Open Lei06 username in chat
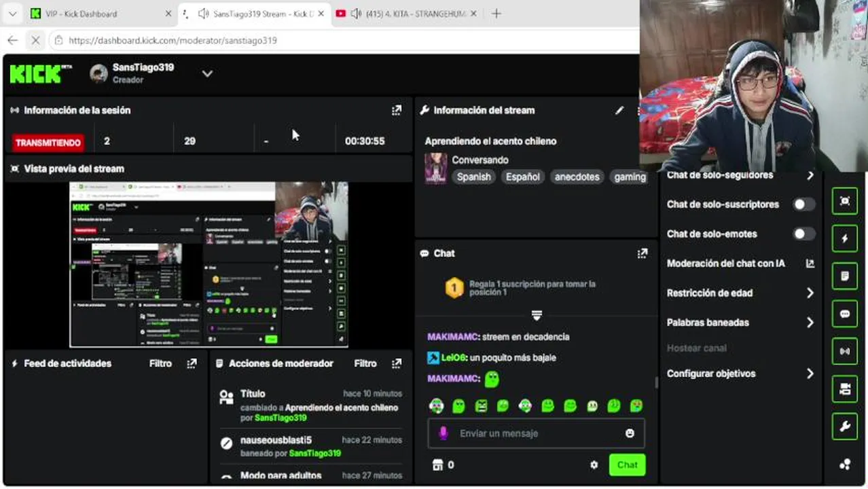This screenshot has height=489, width=868. coord(454,357)
